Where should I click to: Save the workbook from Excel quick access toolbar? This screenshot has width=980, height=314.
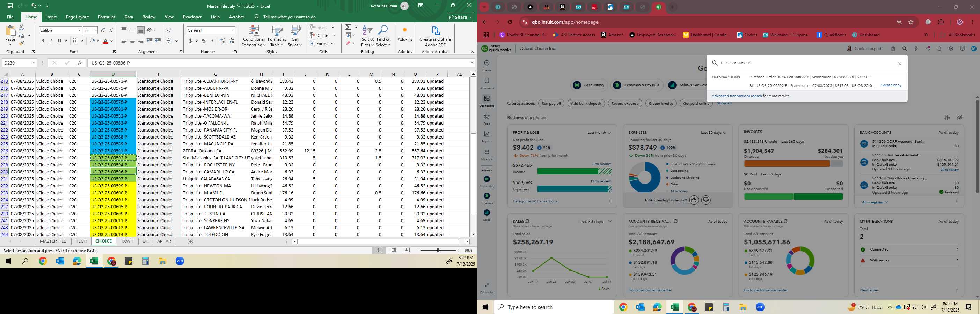pyautogui.click(x=10, y=6)
